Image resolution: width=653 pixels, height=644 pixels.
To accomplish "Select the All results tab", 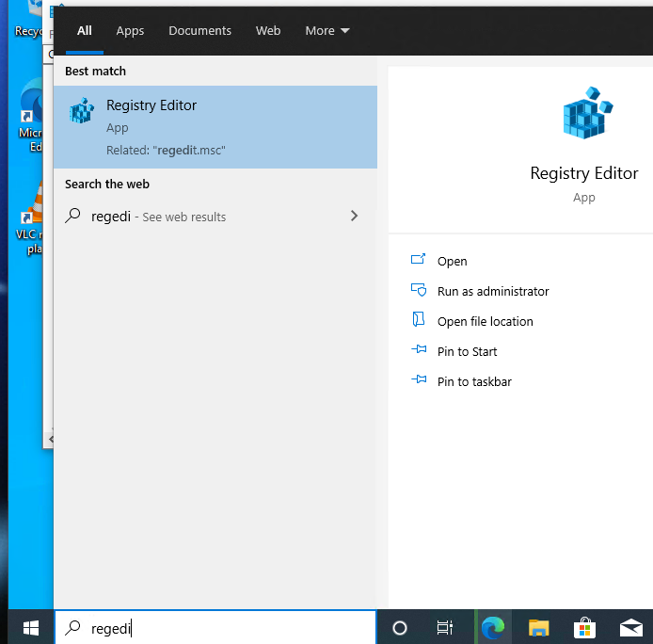I will point(85,31).
